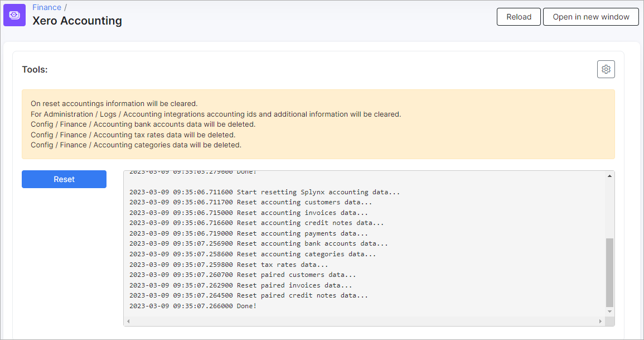Click 'Reset accounting bank accounts data' log line
Viewport: 644px width, 340px height.
[x=259, y=243]
